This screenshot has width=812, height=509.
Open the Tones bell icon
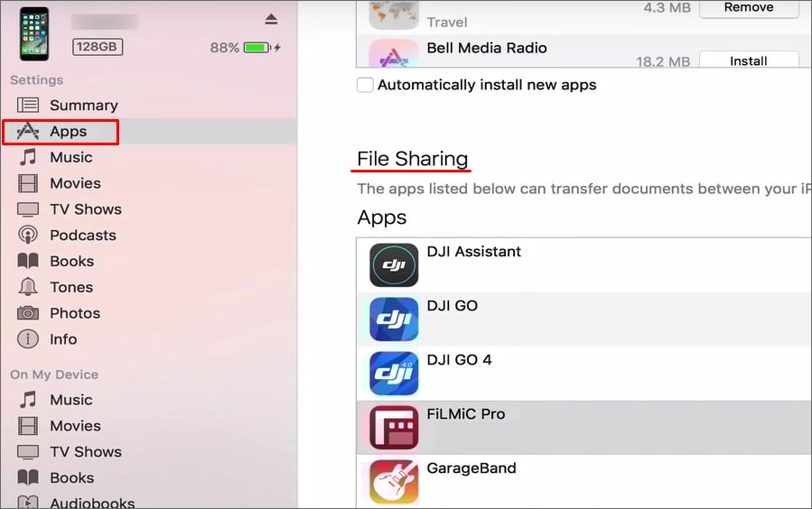tap(28, 287)
